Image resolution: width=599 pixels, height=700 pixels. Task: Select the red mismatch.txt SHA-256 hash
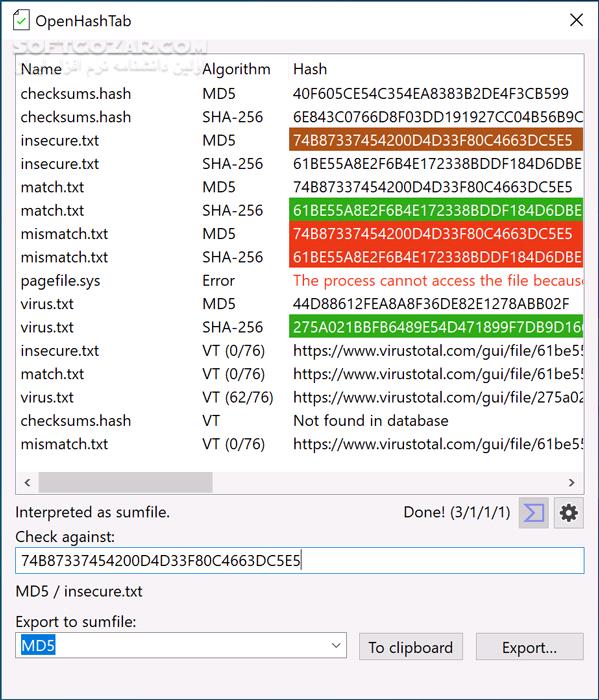pos(436,257)
